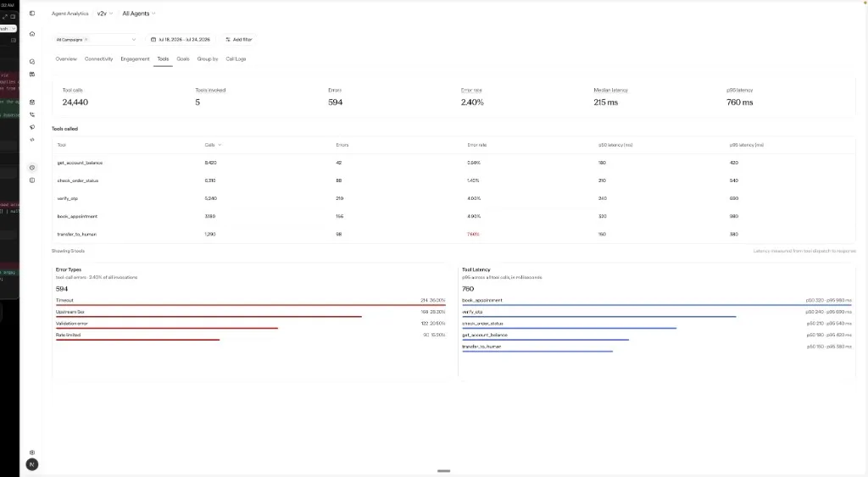Viewport: 868px width, 477px height.
Task: Click the Add filter button
Action: [x=238, y=40]
